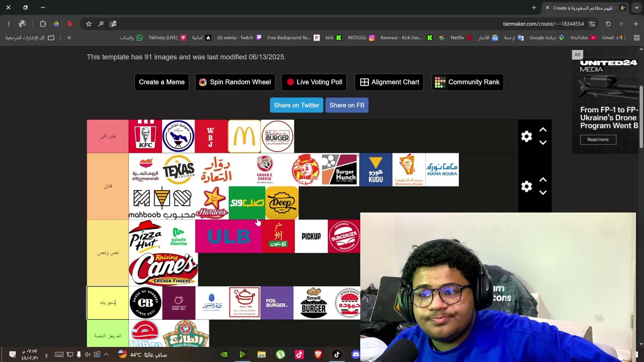The height and width of the screenshot is (362, 644).
Task: Select the Hardee's star logo
Action: 211,203
